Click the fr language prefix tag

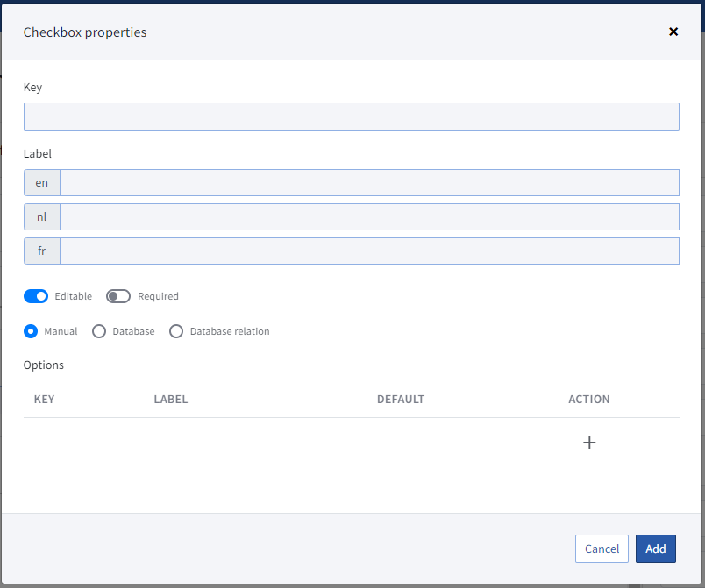click(x=42, y=251)
